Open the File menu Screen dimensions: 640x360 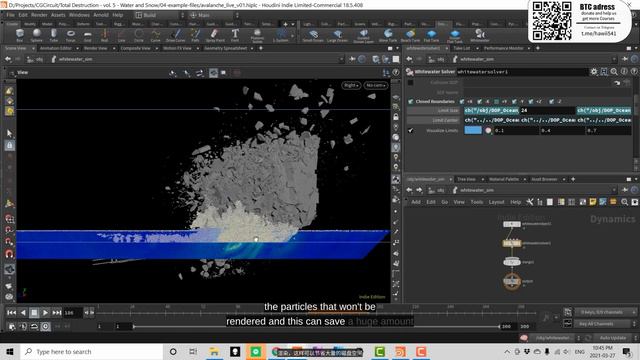coord(10,15)
